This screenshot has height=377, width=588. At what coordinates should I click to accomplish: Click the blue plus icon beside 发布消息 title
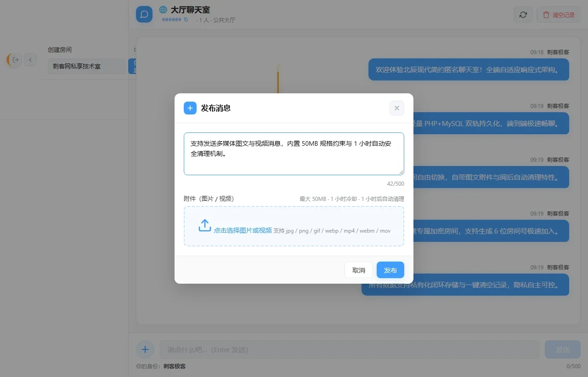190,108
